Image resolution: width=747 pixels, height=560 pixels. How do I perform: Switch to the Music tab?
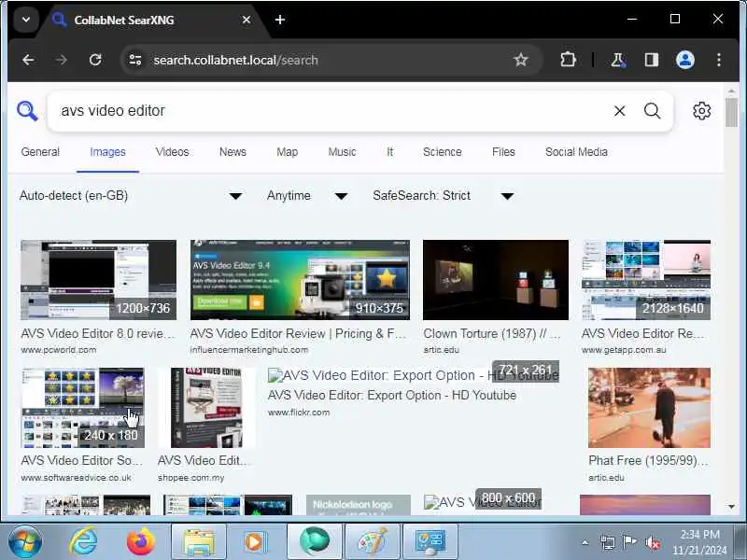pos(342,152)
